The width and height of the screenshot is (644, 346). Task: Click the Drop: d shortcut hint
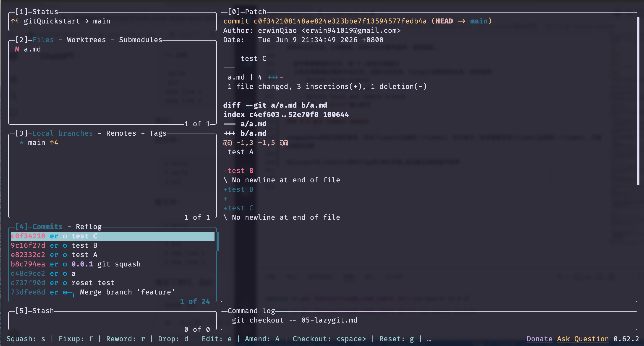pos(173,339)
